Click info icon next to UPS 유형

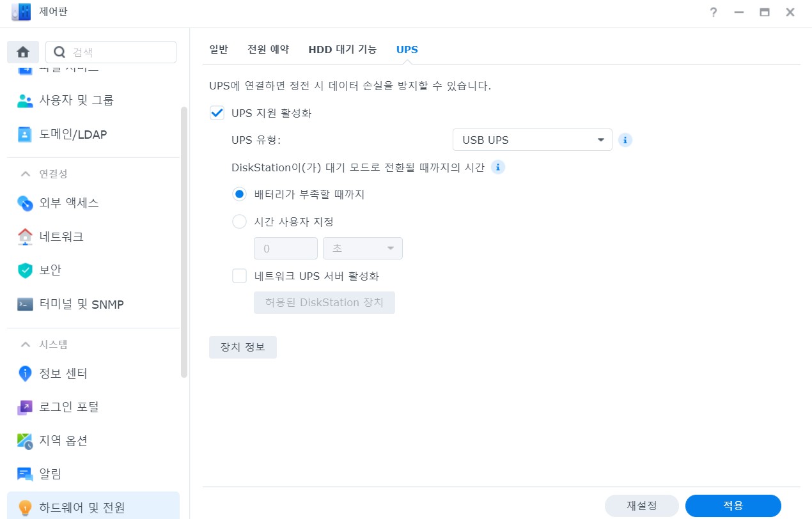tap(625, 140)
